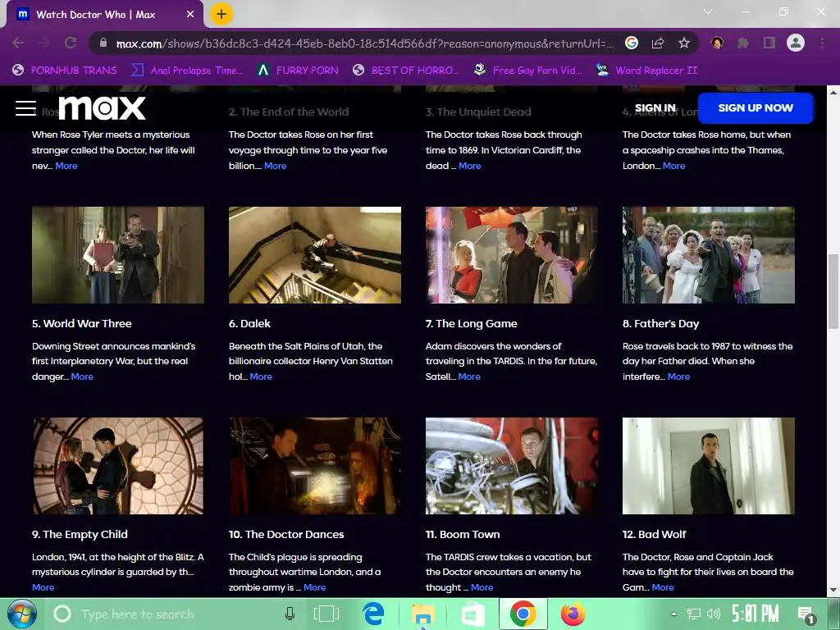
Task: Expand More for Father's Day description
Action: click(678, 377)
